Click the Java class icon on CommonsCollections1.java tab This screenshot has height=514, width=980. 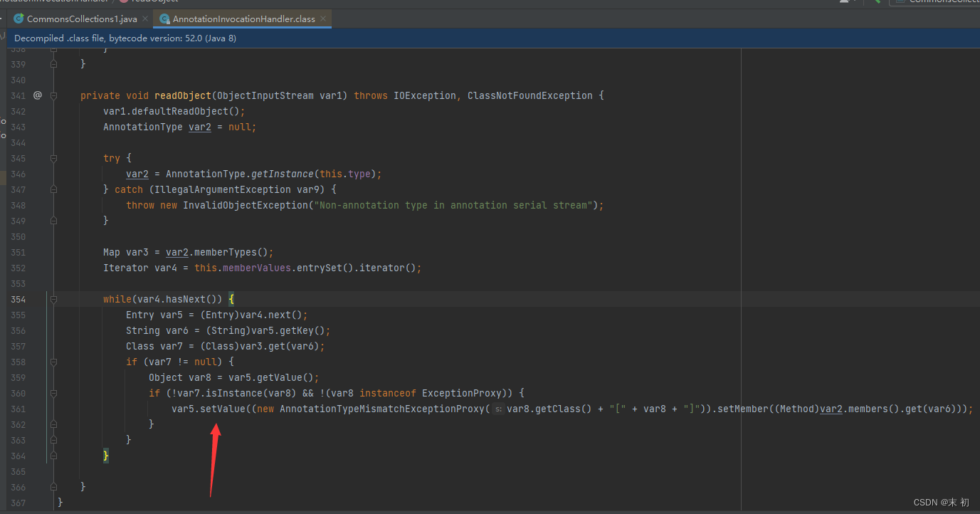pyautogui.click(x=19, y=19)
